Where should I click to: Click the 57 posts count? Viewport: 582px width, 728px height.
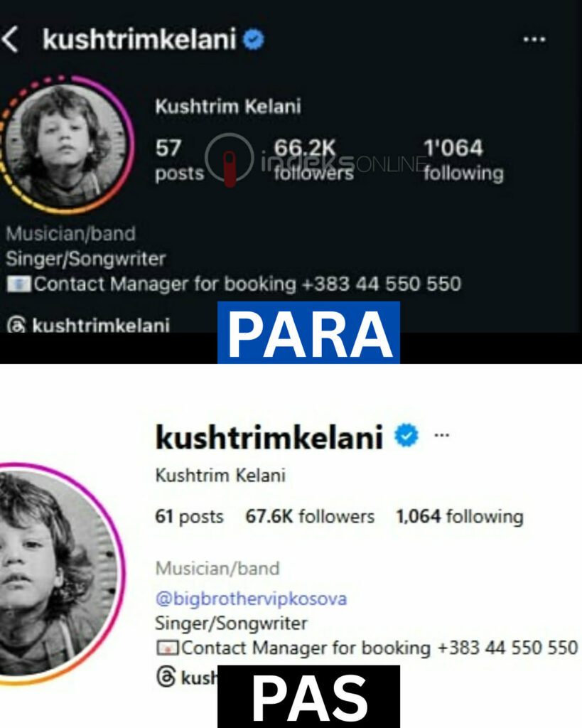coord(180,160)
